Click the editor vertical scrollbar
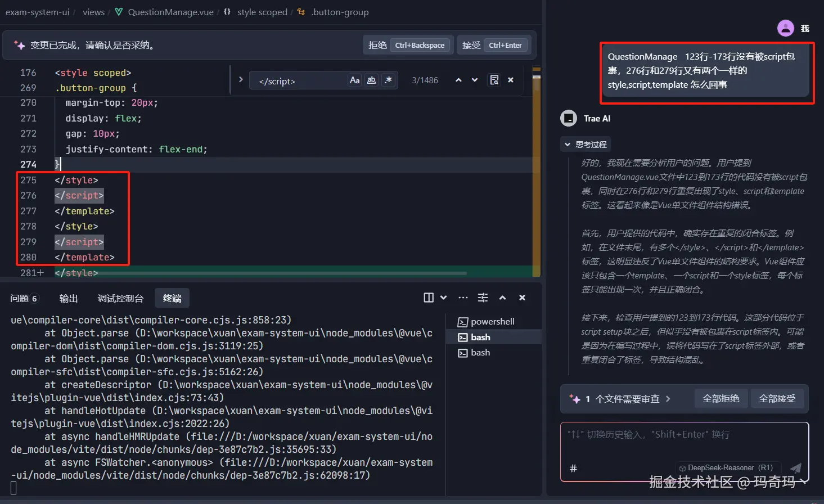 tap(537, 172)
